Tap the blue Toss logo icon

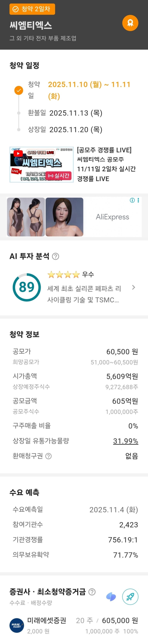coord(111,597)
